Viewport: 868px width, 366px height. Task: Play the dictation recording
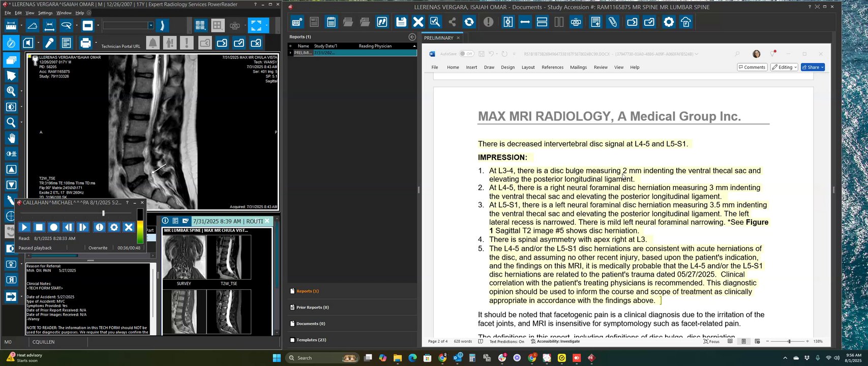[24, 227]
